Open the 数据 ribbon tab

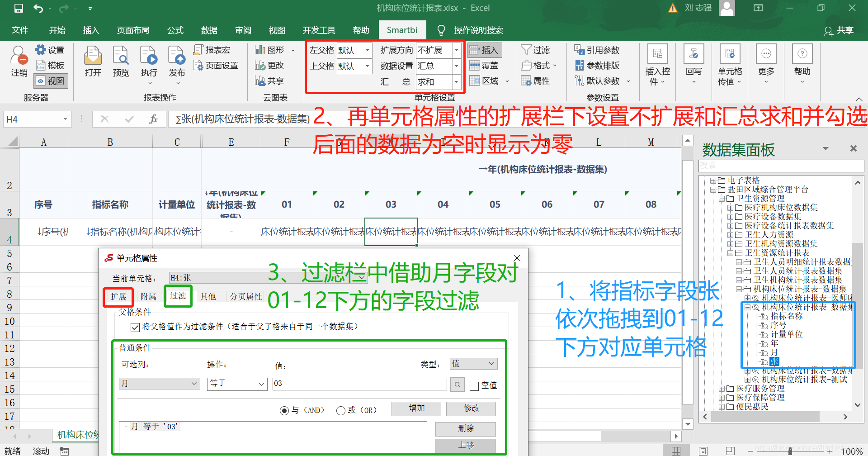[209, 30]
